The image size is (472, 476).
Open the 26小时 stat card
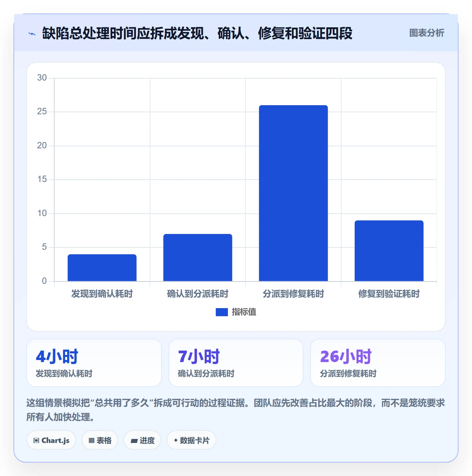pyautogui.click(x=378, y=363)
